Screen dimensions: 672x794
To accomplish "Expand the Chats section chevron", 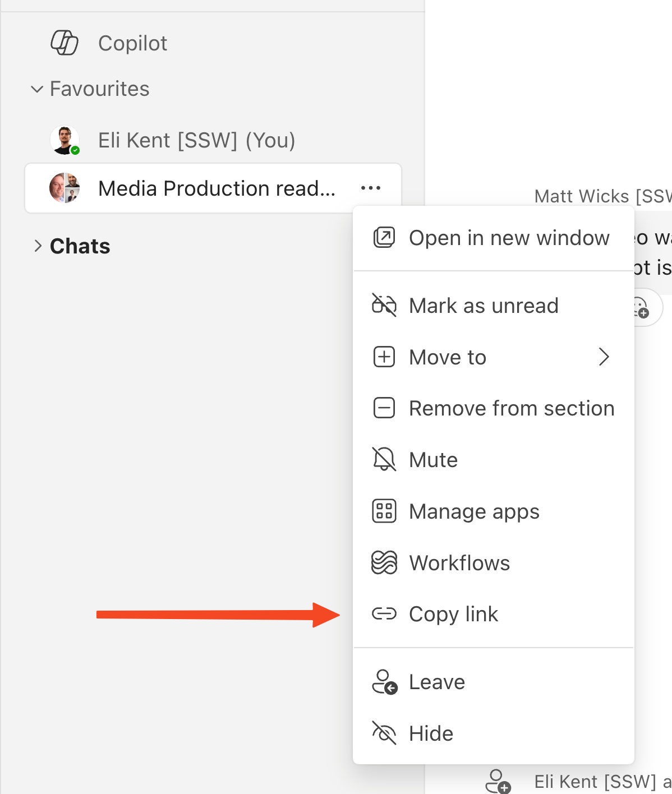I will coord(38,246).
